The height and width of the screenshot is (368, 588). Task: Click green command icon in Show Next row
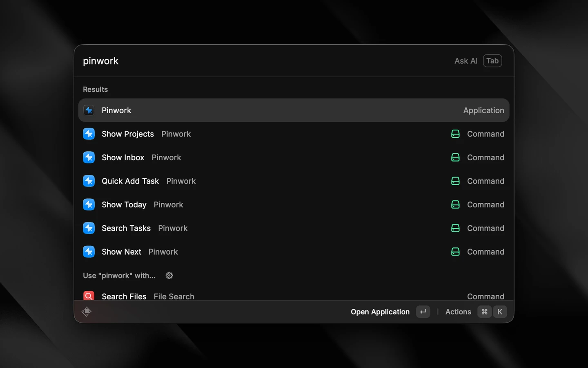click(455, 252)
